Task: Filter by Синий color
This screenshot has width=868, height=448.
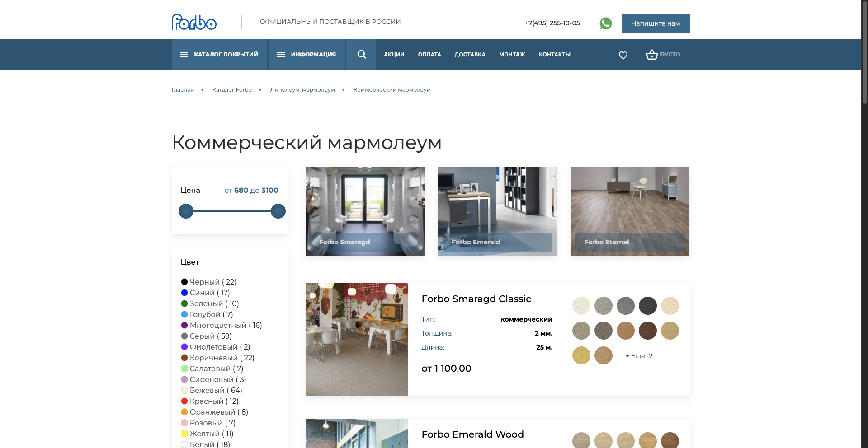Action: point(205,293)
